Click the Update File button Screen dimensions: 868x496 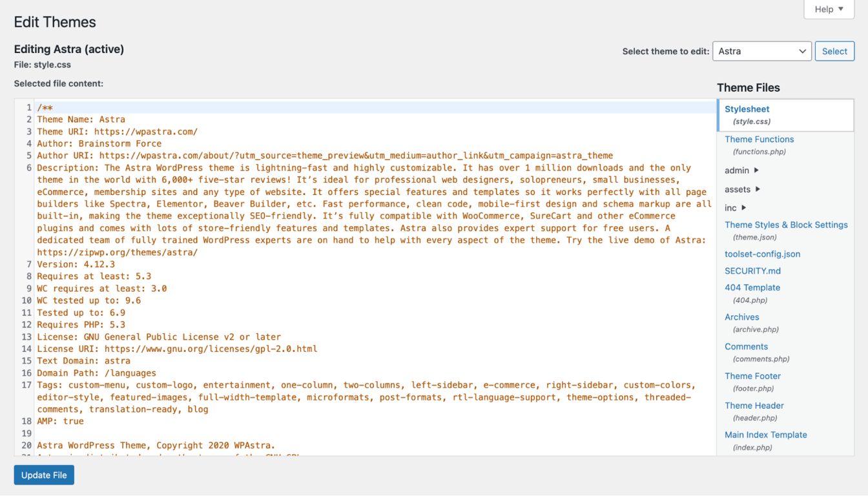click(43, 475)
